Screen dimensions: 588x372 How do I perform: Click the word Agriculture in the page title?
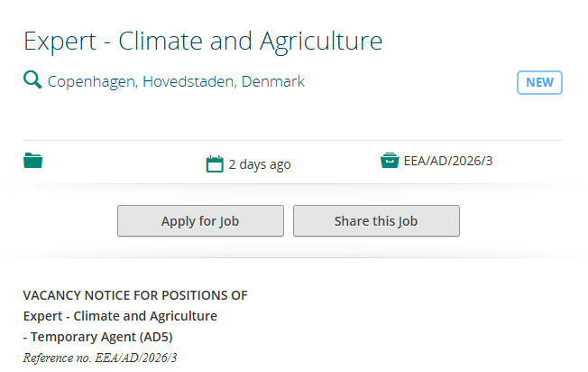(x=321, y=41)
